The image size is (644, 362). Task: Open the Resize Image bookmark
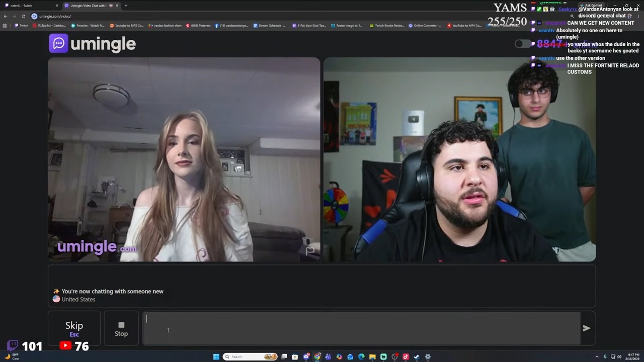click(x=347, y=26)
